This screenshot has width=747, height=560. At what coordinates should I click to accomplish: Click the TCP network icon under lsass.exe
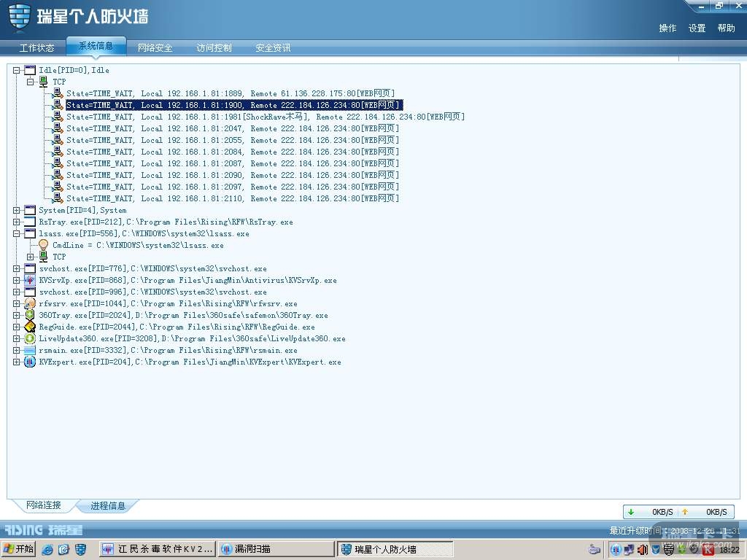click(x=43, y=257)
